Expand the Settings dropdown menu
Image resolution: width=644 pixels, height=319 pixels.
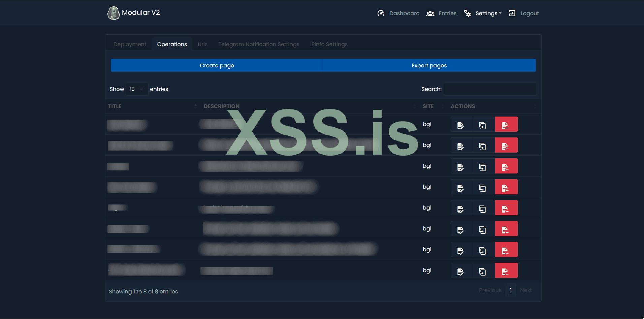pos(483,13)
